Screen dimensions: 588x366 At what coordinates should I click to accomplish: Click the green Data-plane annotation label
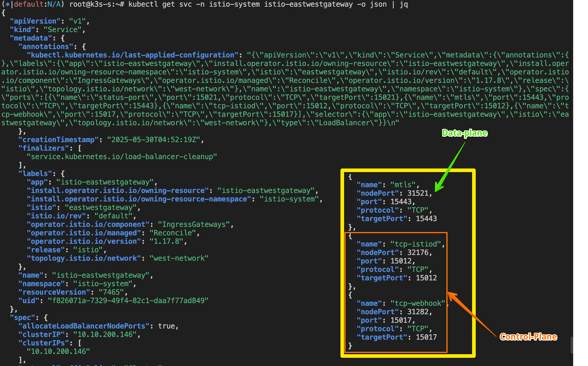[x=465, y=133]
